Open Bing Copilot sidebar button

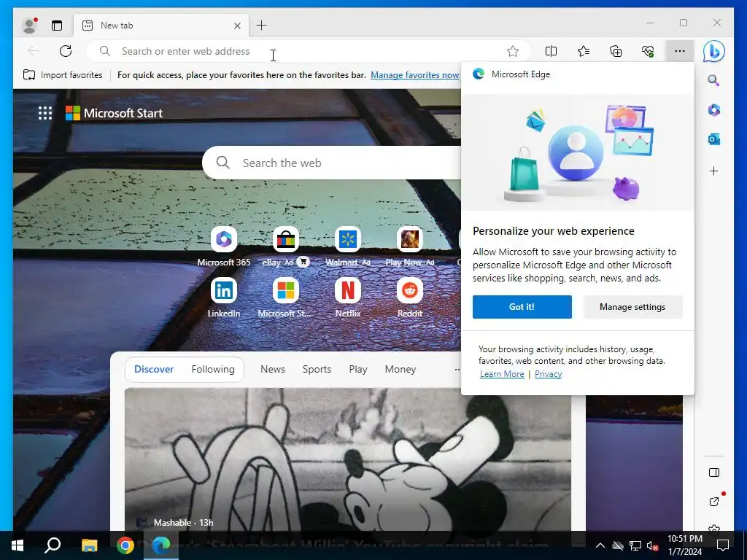click(713, 51)
